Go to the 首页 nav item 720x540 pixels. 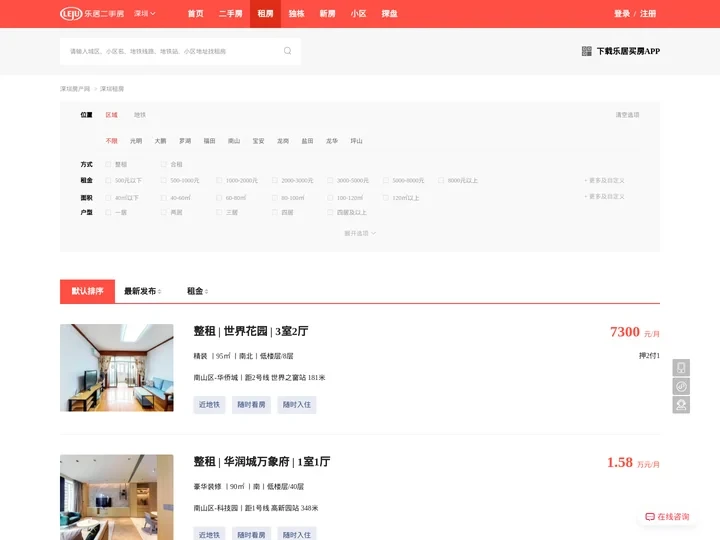point(196,14)
